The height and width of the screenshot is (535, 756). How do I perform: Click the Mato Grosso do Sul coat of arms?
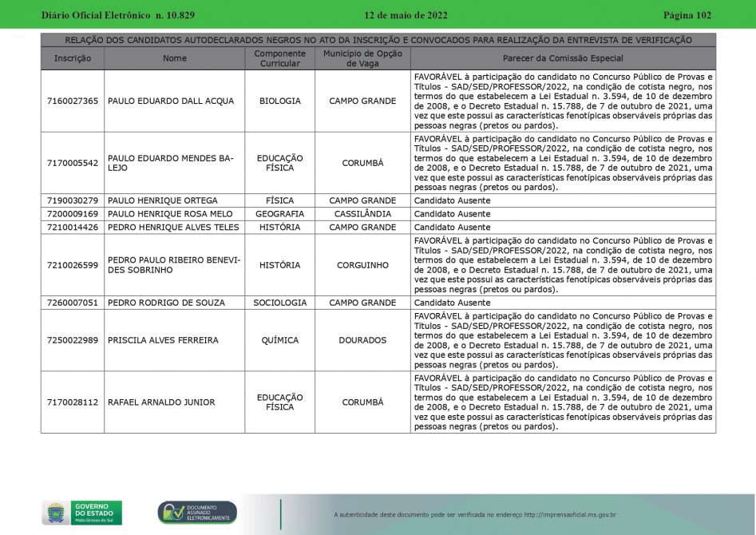55,513
